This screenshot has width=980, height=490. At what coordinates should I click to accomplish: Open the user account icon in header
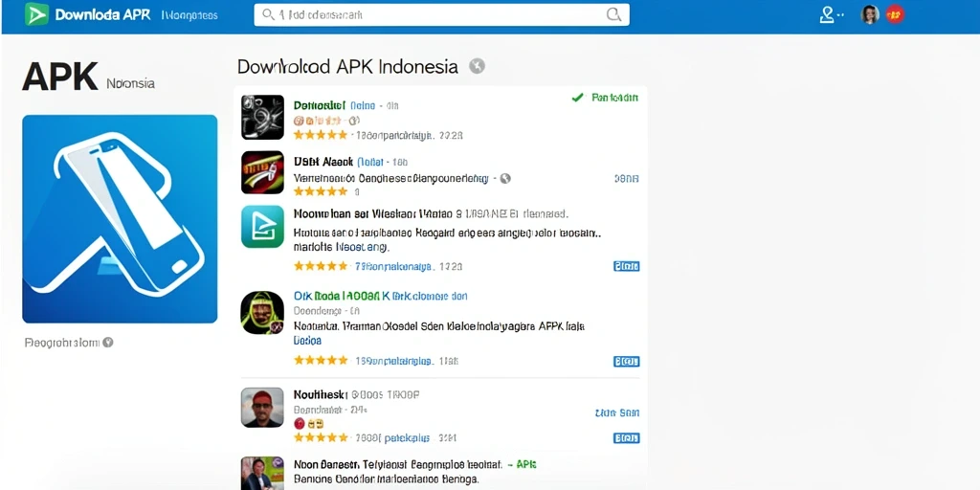click(x=828, y=15)
